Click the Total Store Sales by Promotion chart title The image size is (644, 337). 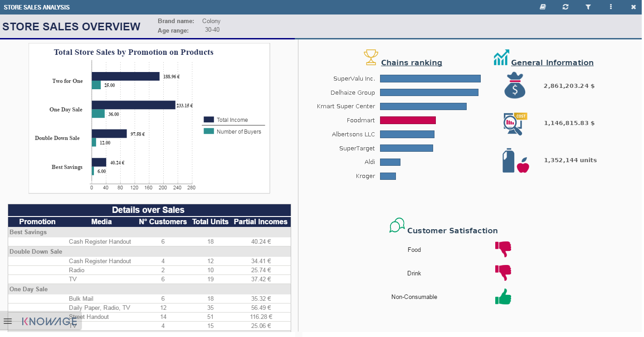click(134, 52)
